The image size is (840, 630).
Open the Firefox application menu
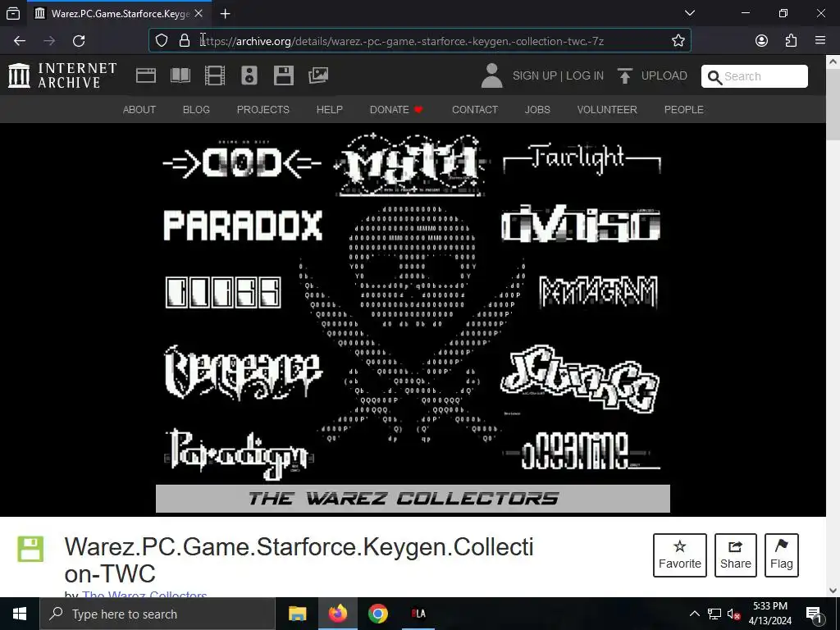(820, 41)
